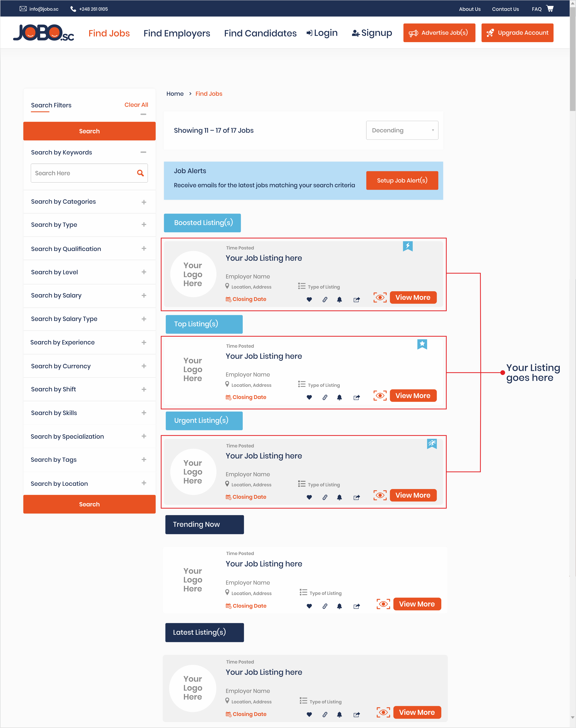Click the lightning bookmark badge on Boosted Listing
Image resolution: width=576 pixels, height=728 pixels.
click(x=408, y=246)
